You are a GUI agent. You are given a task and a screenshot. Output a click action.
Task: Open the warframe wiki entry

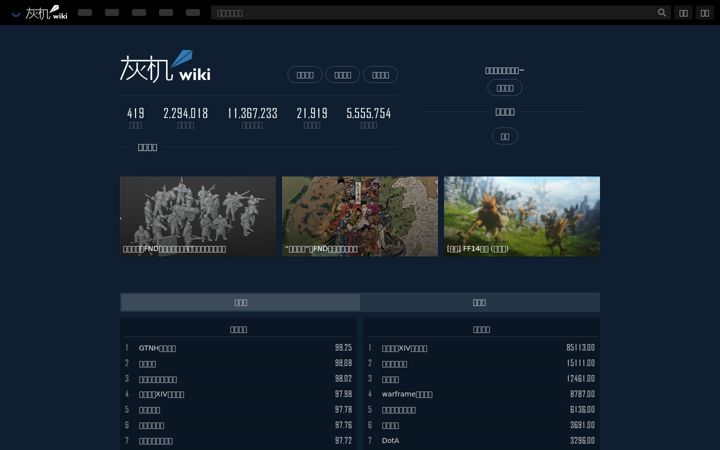coord(407,394)
